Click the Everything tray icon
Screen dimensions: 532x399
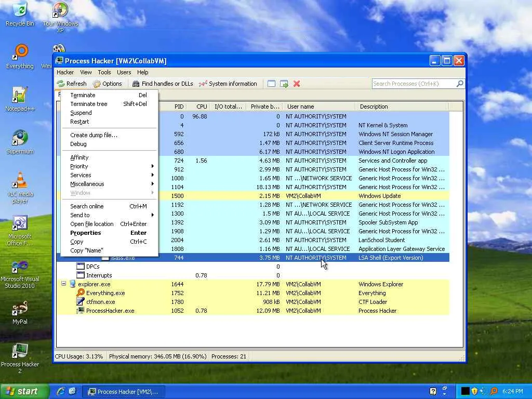pos(494,391)
